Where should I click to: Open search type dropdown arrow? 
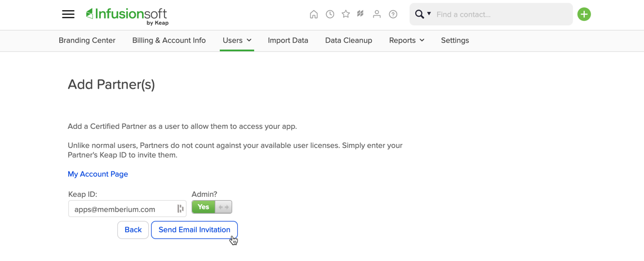coord(429,14)
